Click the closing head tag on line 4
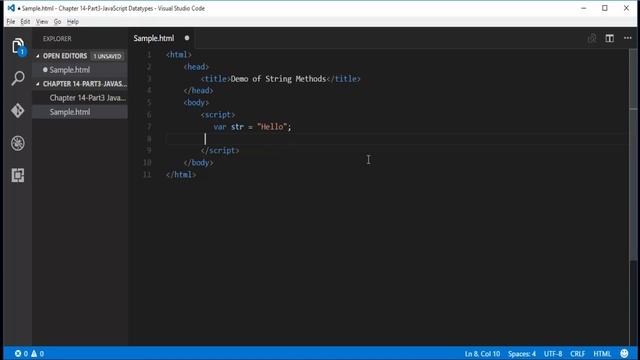The image size is (640, 360). tap(198, 91)
